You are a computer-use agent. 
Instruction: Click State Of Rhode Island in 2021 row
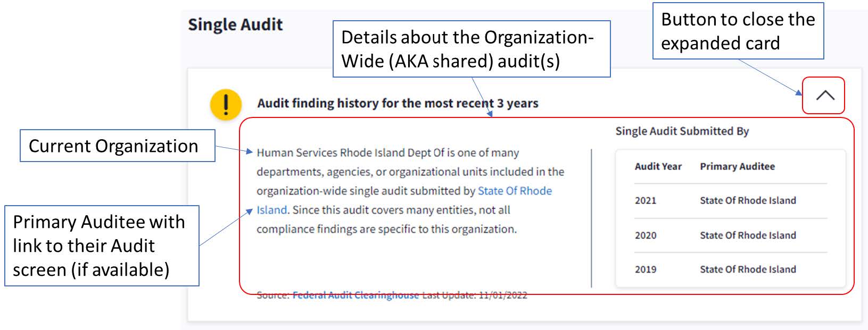(x=748, y=201)
